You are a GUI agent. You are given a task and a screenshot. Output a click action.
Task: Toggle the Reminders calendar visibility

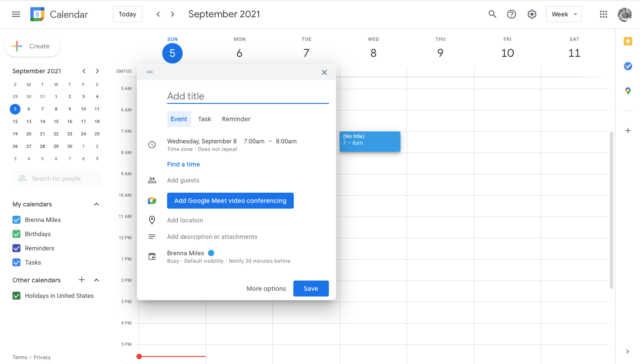(x=16, y=248)
